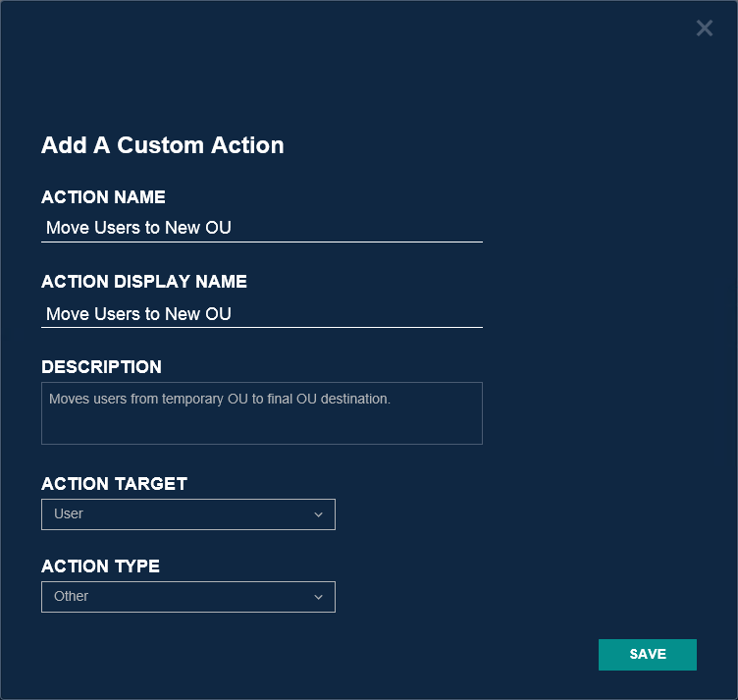Click the DESCRIPTION label
Viewport: 738px width, 700px height.
point(101,367)
